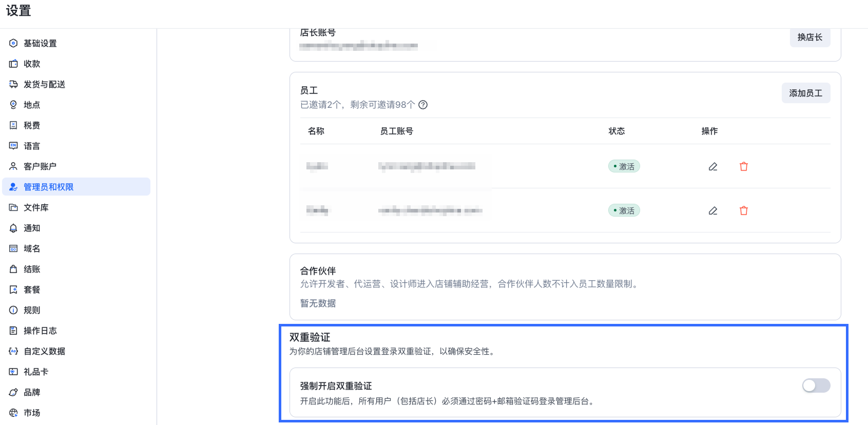Click the 名称 column header

[316, 131]
